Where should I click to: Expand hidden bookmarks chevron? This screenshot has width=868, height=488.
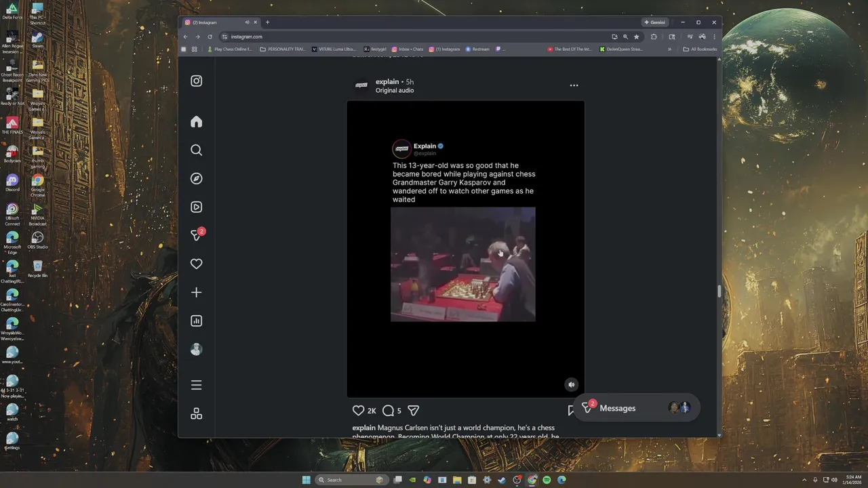pos(669,49)
